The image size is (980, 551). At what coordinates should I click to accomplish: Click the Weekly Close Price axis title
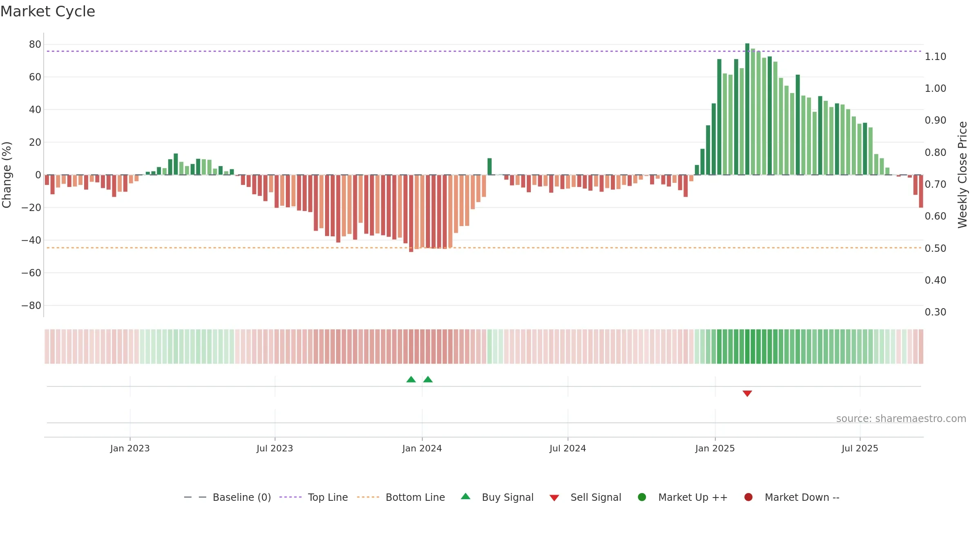tap(962, 175)
